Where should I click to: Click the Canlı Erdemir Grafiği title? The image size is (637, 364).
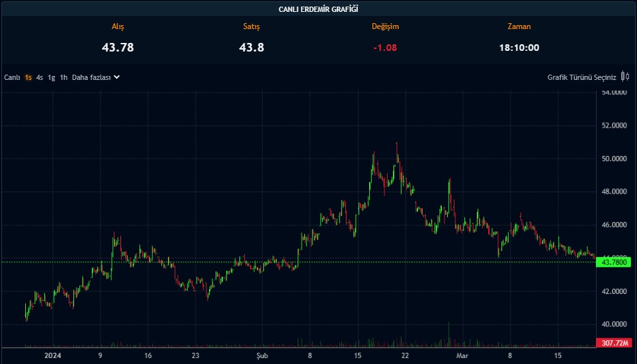318,9
